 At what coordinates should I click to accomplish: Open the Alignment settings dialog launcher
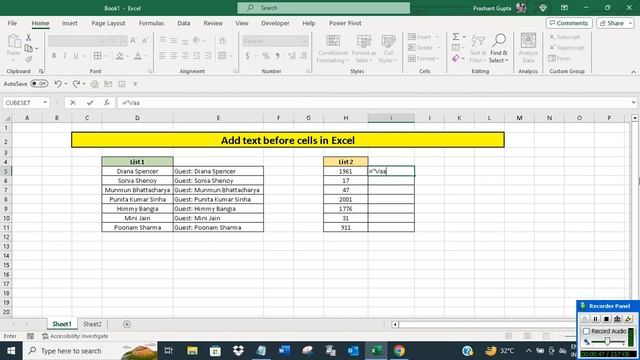click(x=235, y=71)
